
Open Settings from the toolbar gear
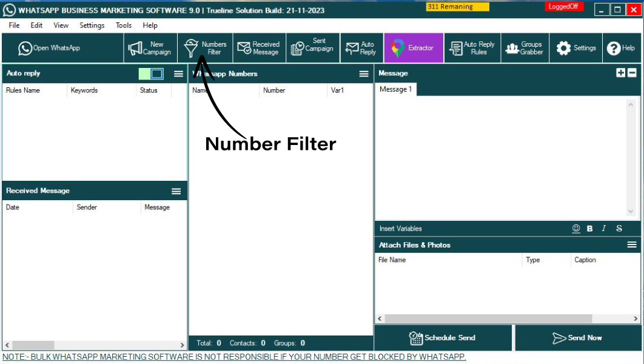pos(576,48)
